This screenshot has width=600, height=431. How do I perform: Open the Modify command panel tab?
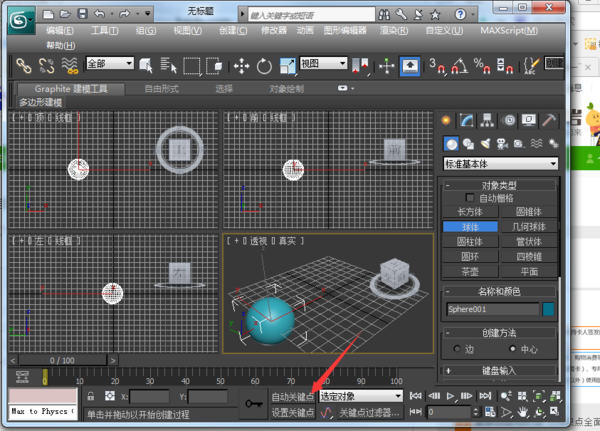[x=468, y=120]
